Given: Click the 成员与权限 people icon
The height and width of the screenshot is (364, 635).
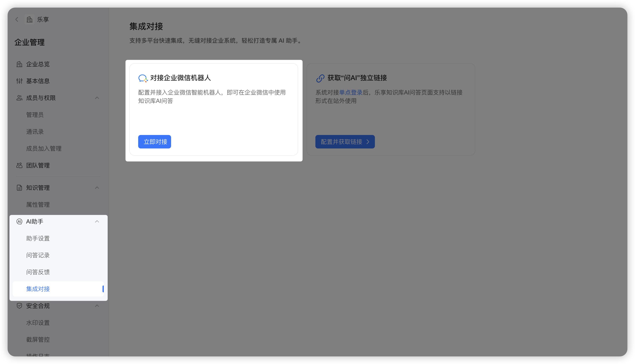Looking at the screenshot, I should pos(19,98).
